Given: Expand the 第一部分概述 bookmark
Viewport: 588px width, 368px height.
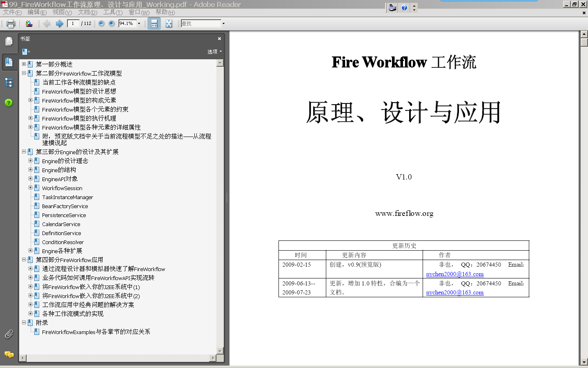Looking at the screenshot, I should [x=24, y=64].
